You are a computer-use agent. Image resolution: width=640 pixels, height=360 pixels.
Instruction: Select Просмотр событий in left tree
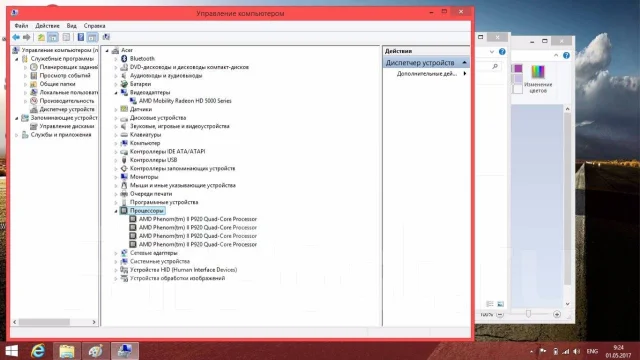pyautogui.click(x=65, y=76)
